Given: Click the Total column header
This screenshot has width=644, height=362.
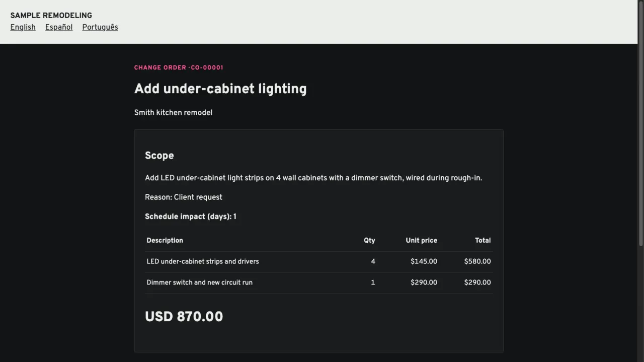Looking at the screenshot, I should (x=483, y=240).
